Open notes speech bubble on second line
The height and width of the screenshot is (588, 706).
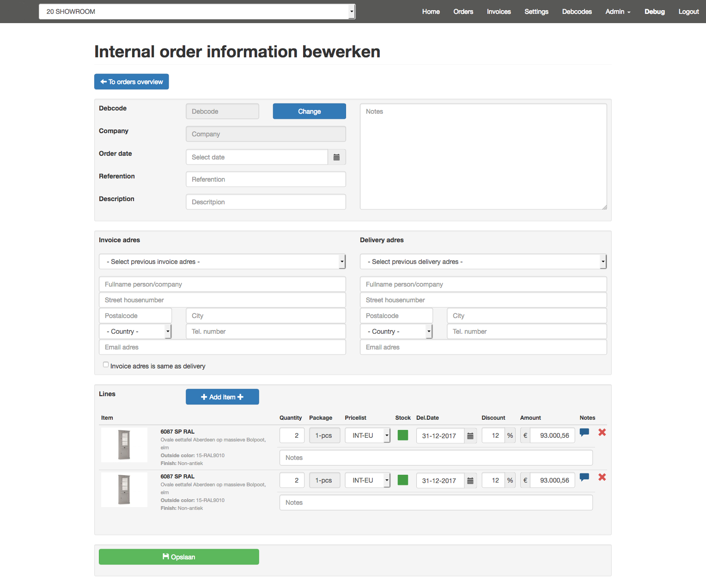(584, 477)
